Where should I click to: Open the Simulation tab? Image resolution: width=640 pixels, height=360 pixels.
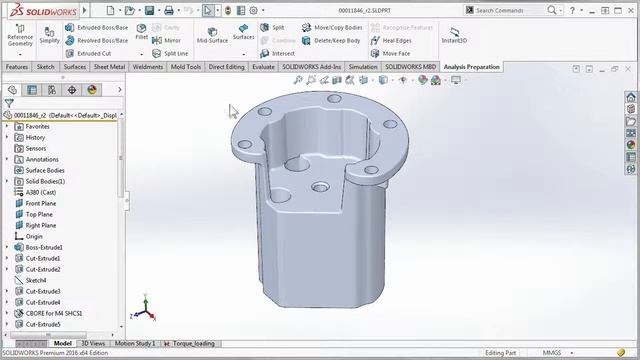click(x=363, y=67)
